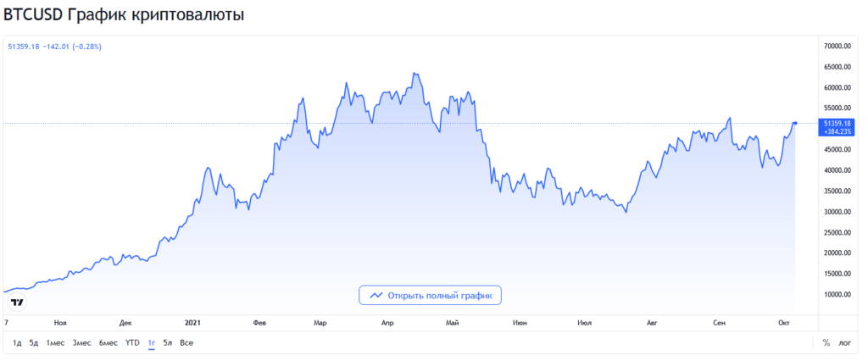
Task: Choose the 3мес range
Action: coord(81,342)
